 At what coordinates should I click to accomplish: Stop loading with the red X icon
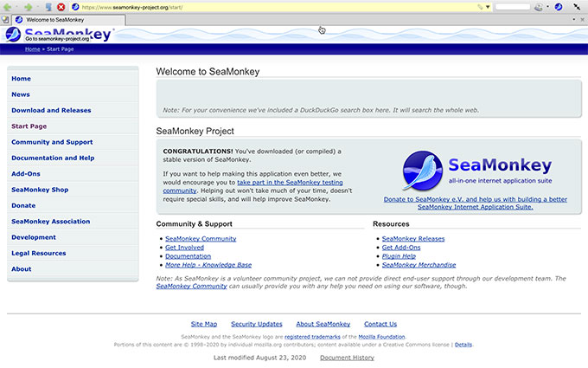click(61, 7)
